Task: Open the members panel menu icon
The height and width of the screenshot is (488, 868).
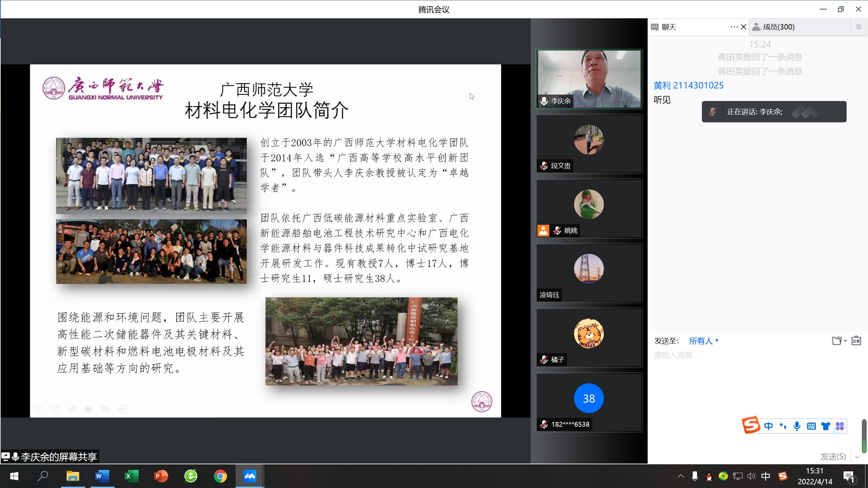Action: pos(859,27)
